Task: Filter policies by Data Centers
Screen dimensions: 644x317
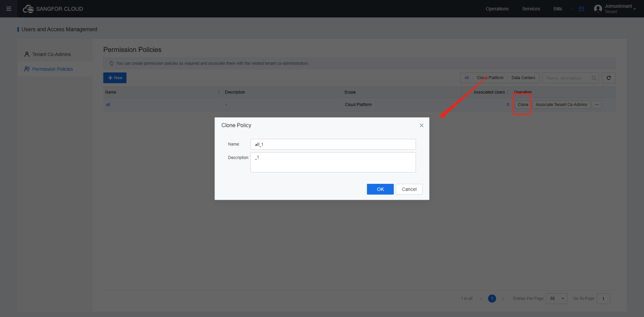Action: pyautogui.click(x=523, y=78)
